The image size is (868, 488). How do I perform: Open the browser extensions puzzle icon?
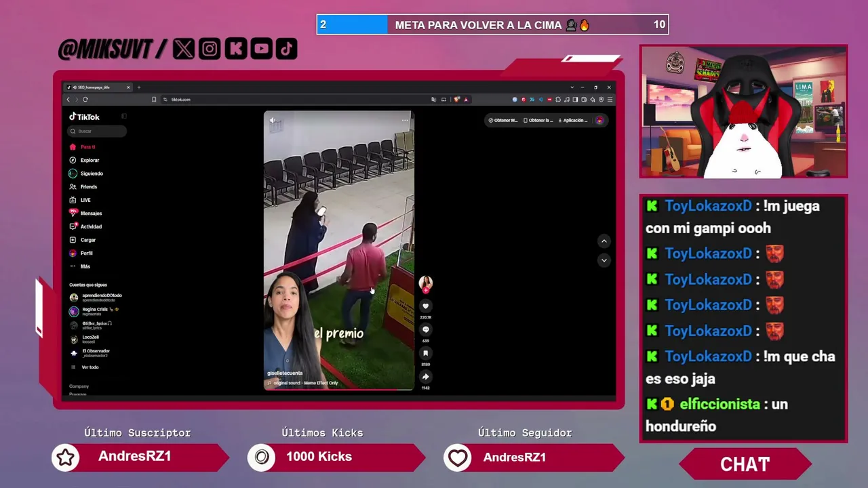558,100
